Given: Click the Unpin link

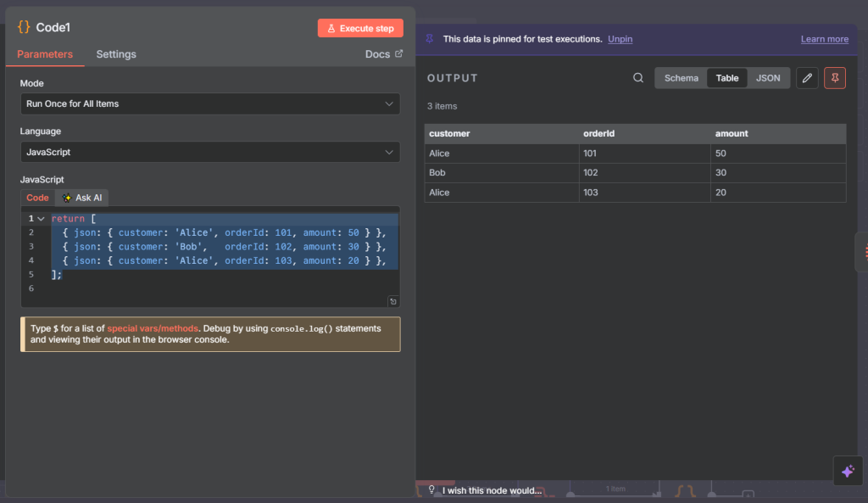Looking at the screenshot, I should pos(620,39).
